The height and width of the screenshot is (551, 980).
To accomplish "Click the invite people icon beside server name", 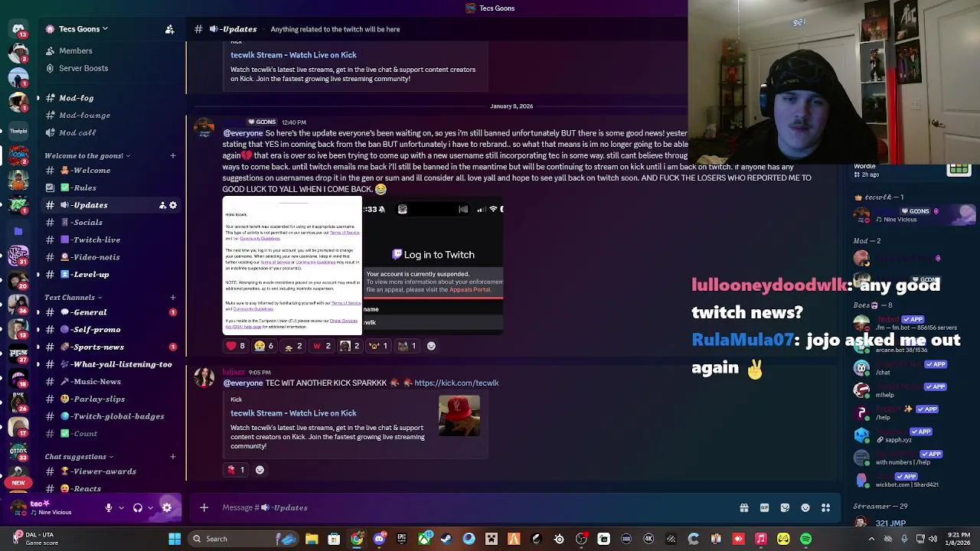I will tap(170, 29).
